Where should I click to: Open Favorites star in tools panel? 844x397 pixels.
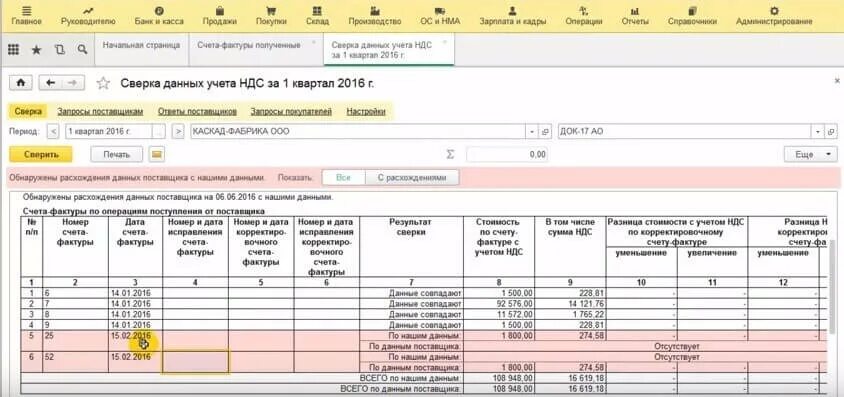[x=36, y=50]
